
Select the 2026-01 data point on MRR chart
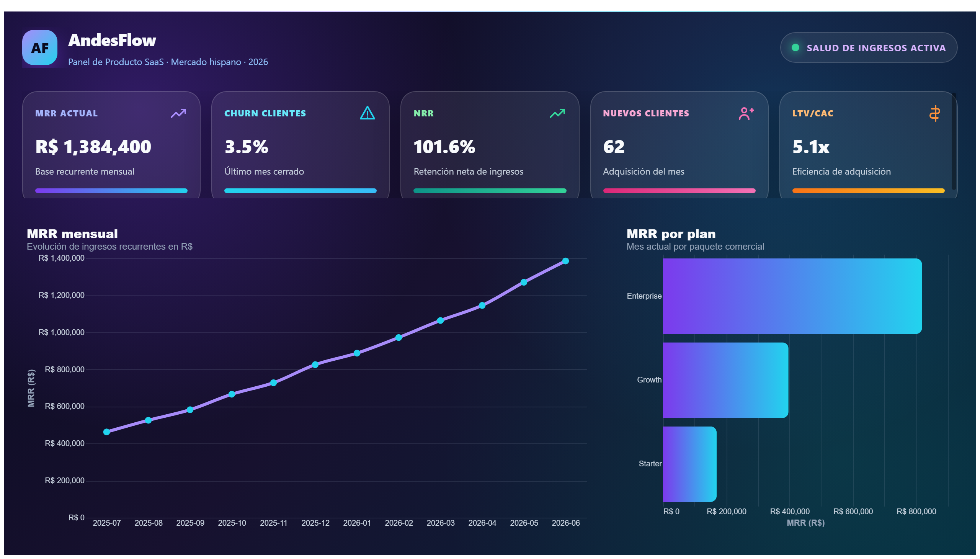point(357,353)
